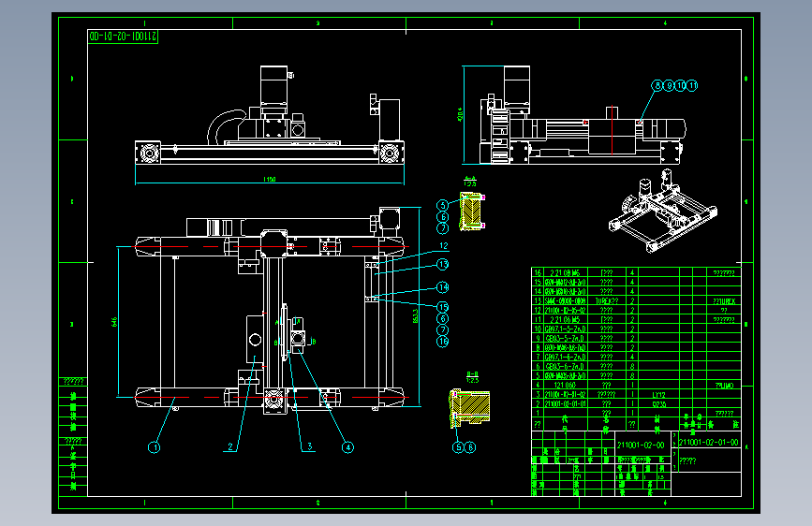This screenshot has height=526, width=812.
Task: Pick balloon number 16
Action: point(442,342)
